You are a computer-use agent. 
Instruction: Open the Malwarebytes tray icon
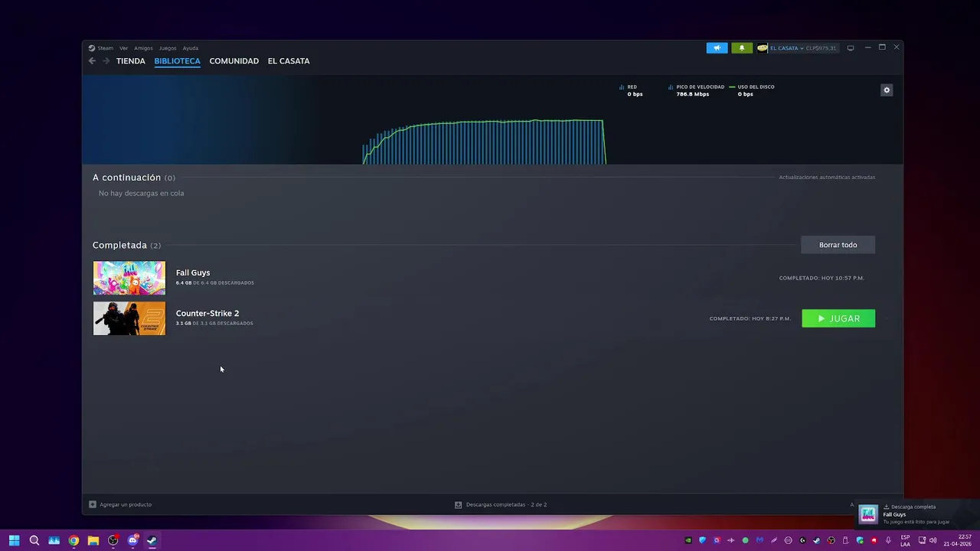(760, 540)
